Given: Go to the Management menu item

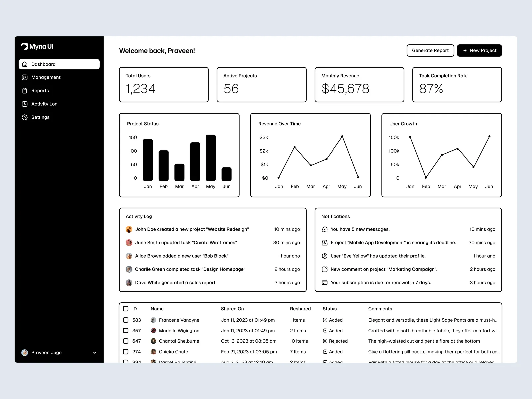Looking at the screenshot, I should (46, 77).
